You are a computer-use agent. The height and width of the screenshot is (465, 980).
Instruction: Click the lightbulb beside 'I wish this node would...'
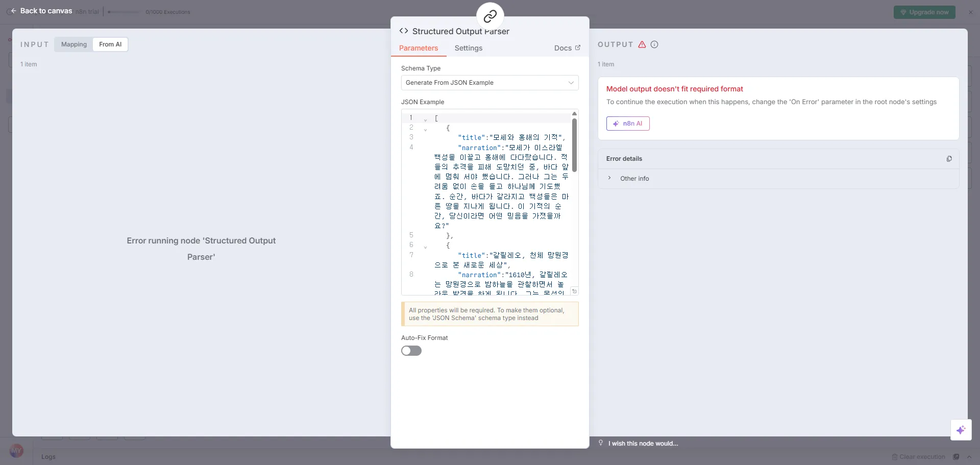[601, 443]
